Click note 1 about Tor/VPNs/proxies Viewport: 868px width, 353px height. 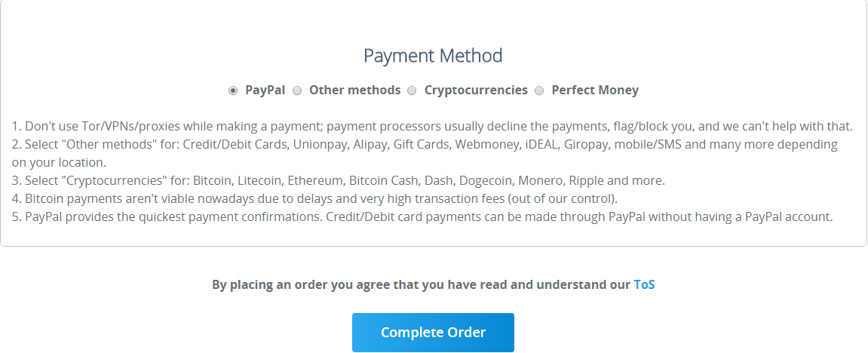(x=432, y=126)
